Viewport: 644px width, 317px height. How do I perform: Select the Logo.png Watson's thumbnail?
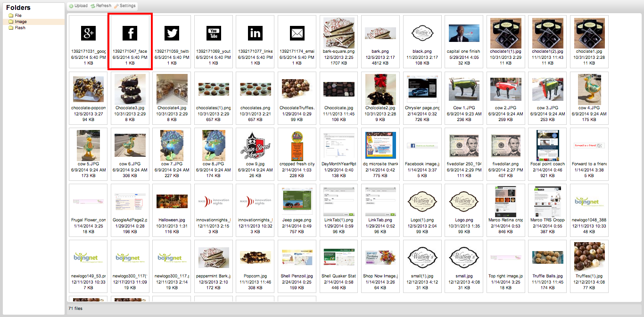coord(464,211)
